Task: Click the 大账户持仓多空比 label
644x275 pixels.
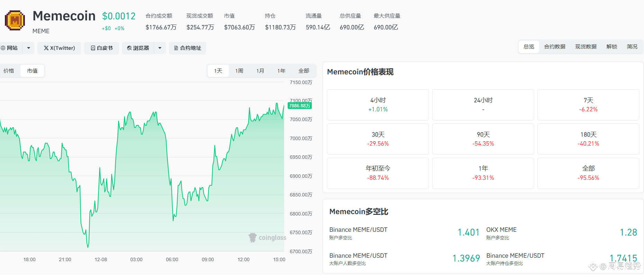Action: 504,264
